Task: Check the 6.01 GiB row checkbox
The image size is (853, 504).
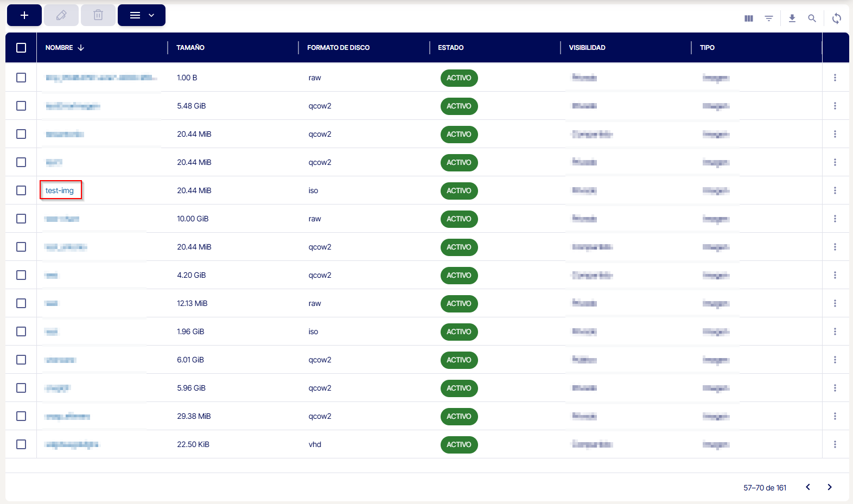Action: (21, 360)
